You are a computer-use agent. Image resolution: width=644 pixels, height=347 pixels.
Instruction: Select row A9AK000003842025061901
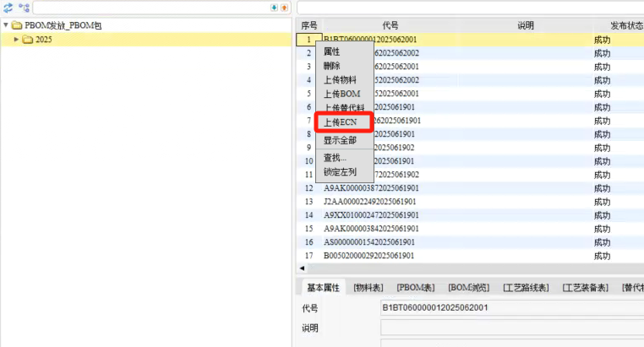(x=470, y=229)
